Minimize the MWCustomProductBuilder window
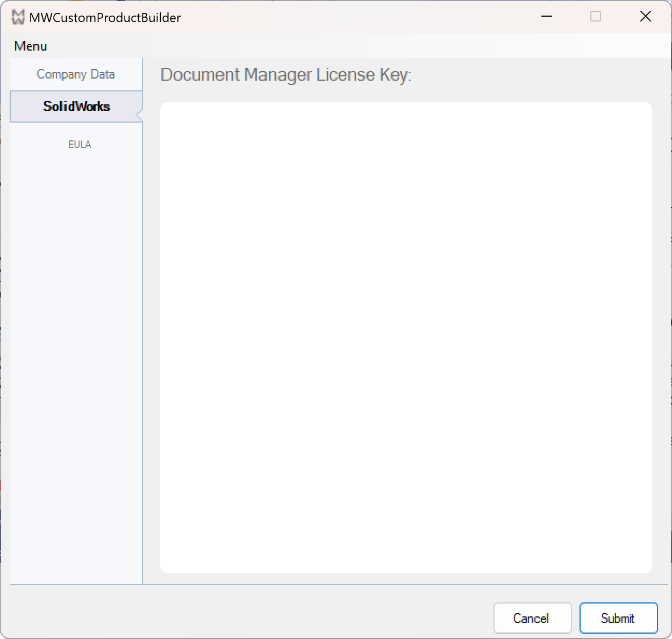The image size is (672, 639). coord(547,17)
